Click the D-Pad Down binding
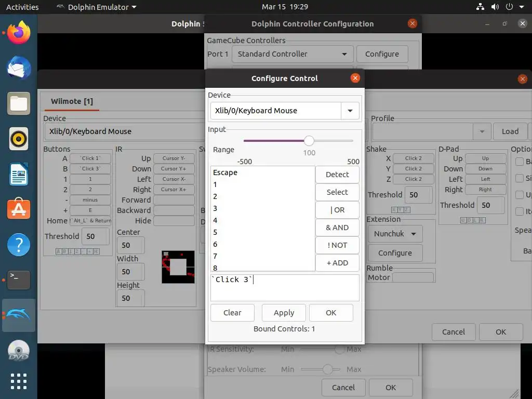Screen dimensions: 532x399 (486, 169)
